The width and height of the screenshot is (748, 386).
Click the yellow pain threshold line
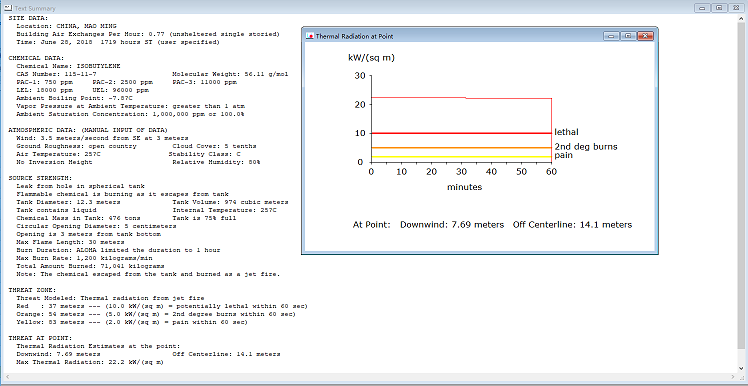pos(461,156)
